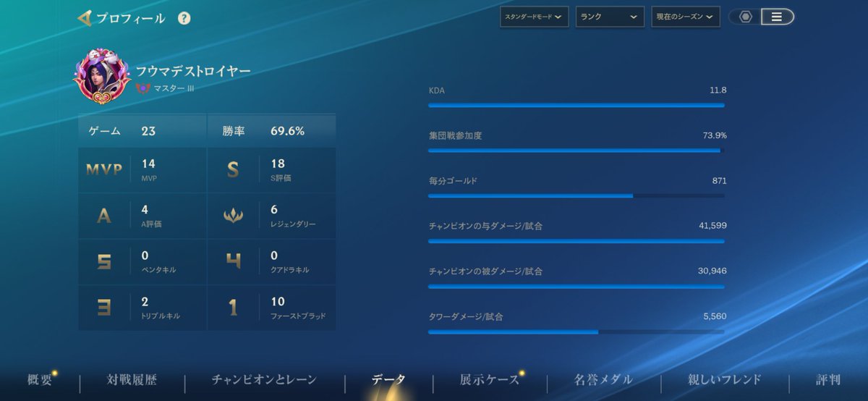Tap the A grade icon

point(104,216)
